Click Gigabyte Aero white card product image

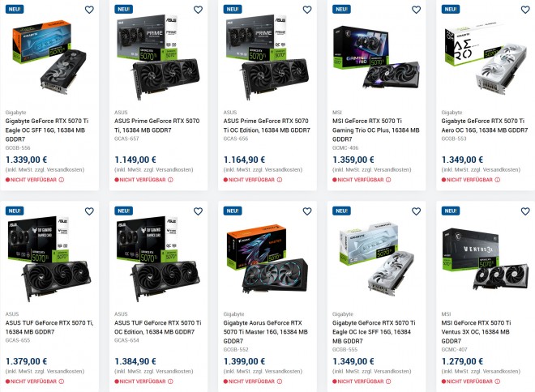pyautogui.click(x=486, y=58)
